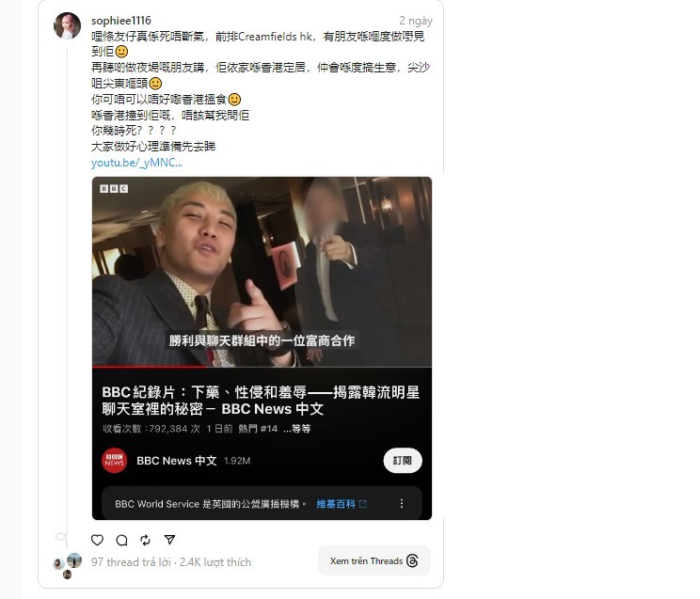Click the reply avatars cluster

68,564
